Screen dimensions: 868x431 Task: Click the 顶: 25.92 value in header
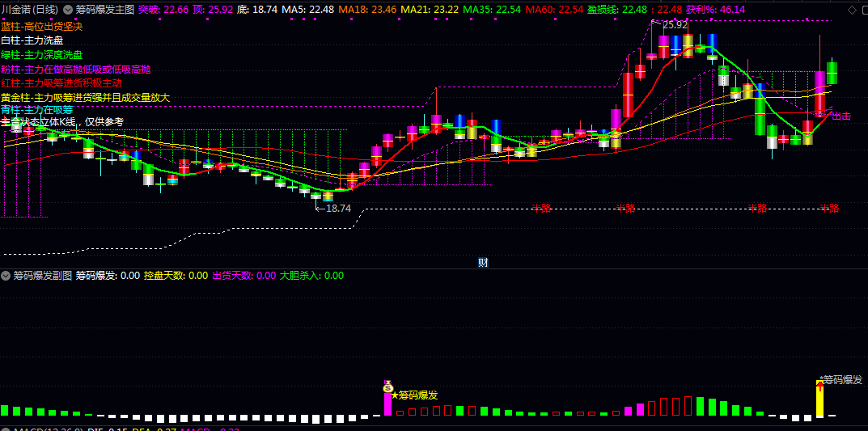click(x=213, y=10)
